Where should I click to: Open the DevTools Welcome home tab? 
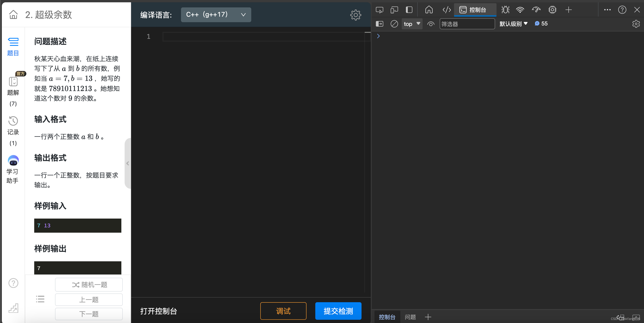point(429,10)
